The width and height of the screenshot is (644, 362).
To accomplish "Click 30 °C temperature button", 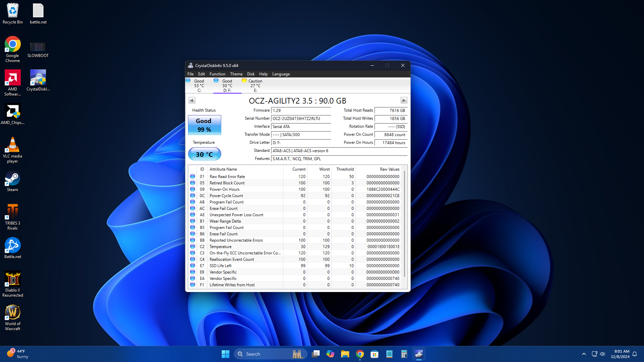I will pos(205,154).
